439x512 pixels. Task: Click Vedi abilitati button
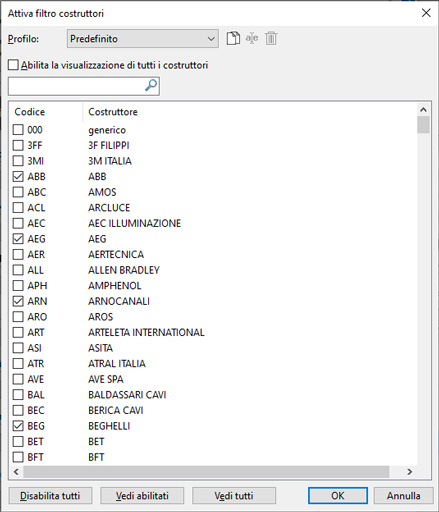(142, 496)
